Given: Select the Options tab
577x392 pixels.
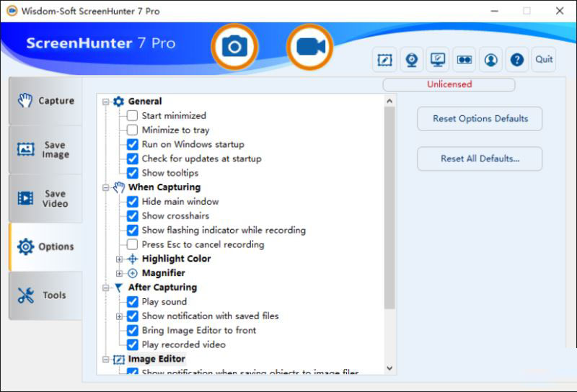Looking at the screenshot, I should point(45,246).
